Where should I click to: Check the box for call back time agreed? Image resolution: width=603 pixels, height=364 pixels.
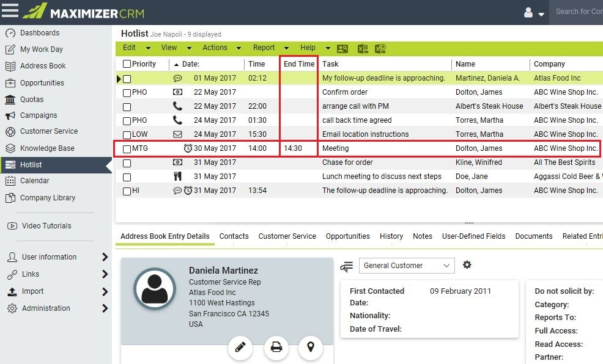(x=127, y=121)
